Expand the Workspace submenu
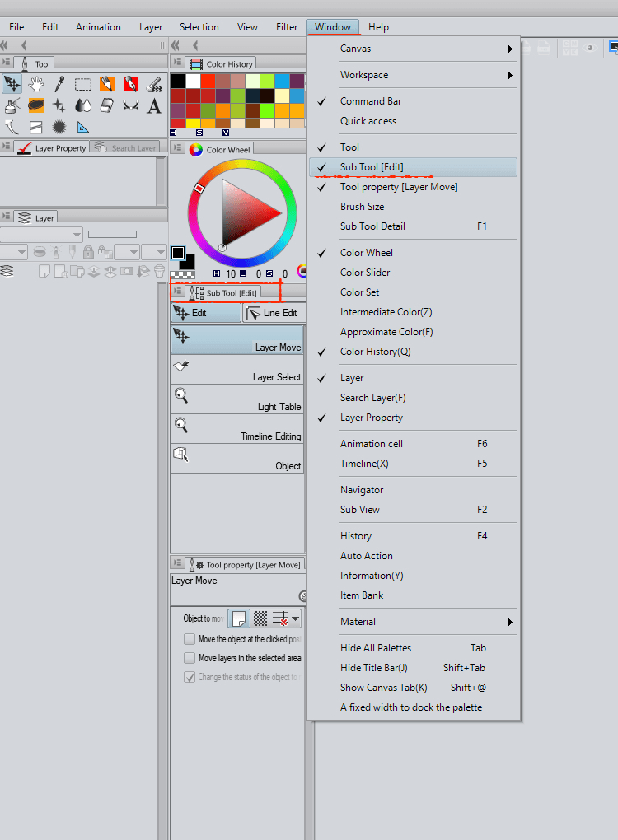 tap(413, 75)
